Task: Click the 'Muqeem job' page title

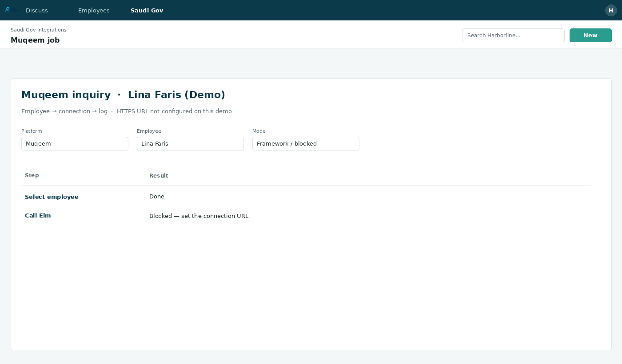Action: (x=35, y=40)
